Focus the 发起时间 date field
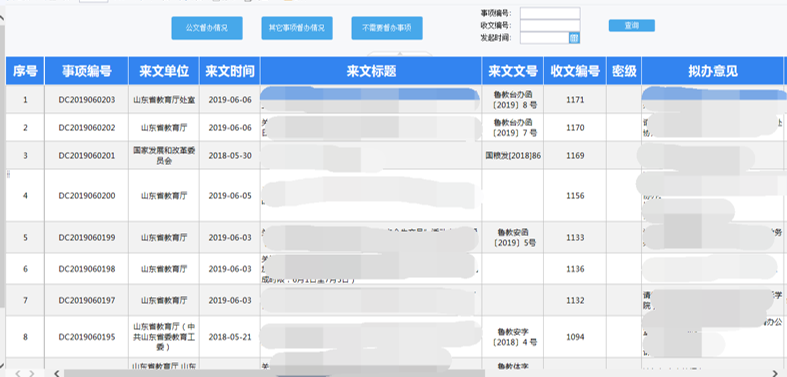The image size is (787, 377). pyautogui.click(x=545, y=38)
